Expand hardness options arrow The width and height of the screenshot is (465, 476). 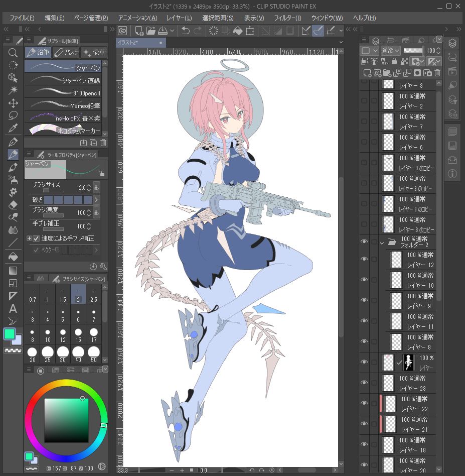point(96,200)
